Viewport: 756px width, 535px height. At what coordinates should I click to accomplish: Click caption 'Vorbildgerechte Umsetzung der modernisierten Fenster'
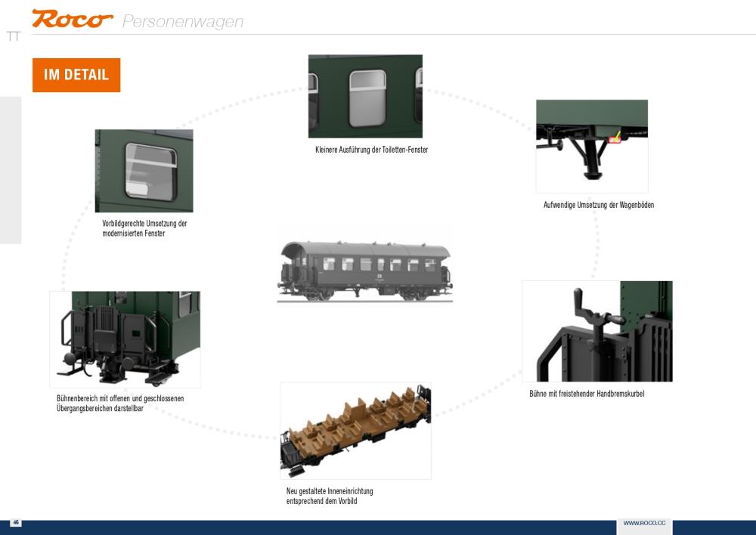144,228
